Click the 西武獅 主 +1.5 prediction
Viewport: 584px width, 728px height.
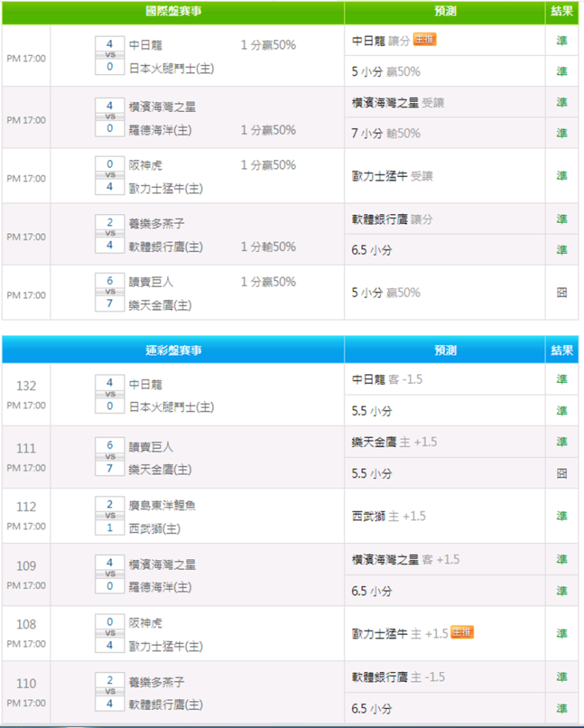389,516
